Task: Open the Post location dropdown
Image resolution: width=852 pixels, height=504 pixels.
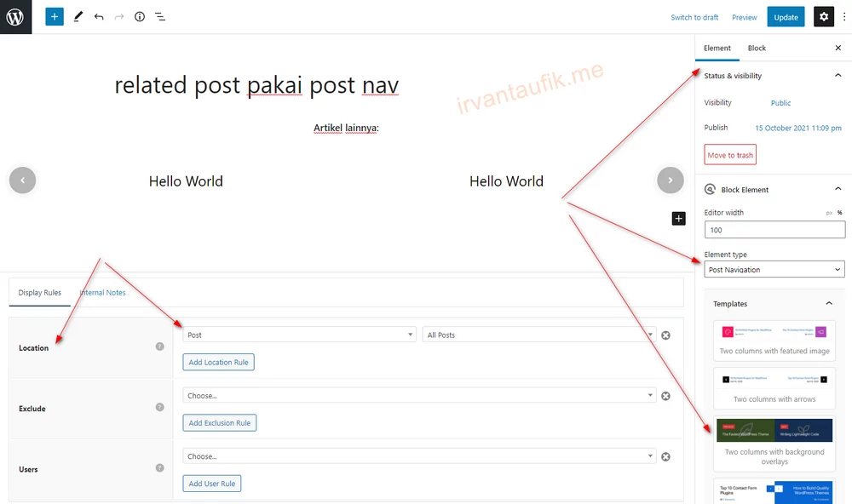Action: click(x=299, y=335)
